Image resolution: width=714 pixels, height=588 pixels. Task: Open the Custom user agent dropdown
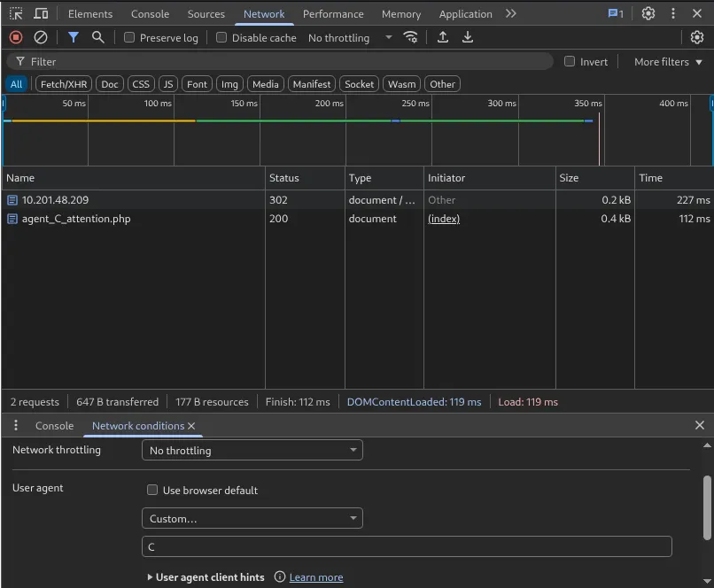pos(252,518)
